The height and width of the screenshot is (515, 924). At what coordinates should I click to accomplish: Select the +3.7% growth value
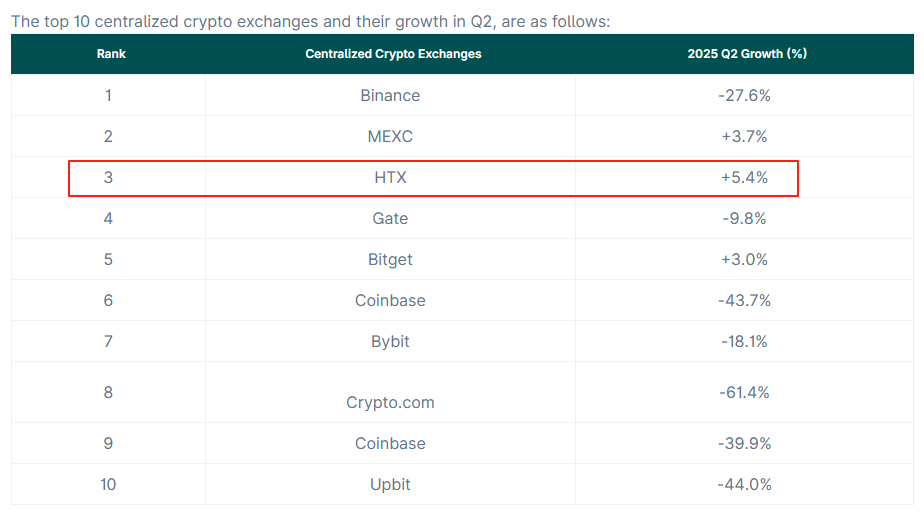tap(745, 137)
